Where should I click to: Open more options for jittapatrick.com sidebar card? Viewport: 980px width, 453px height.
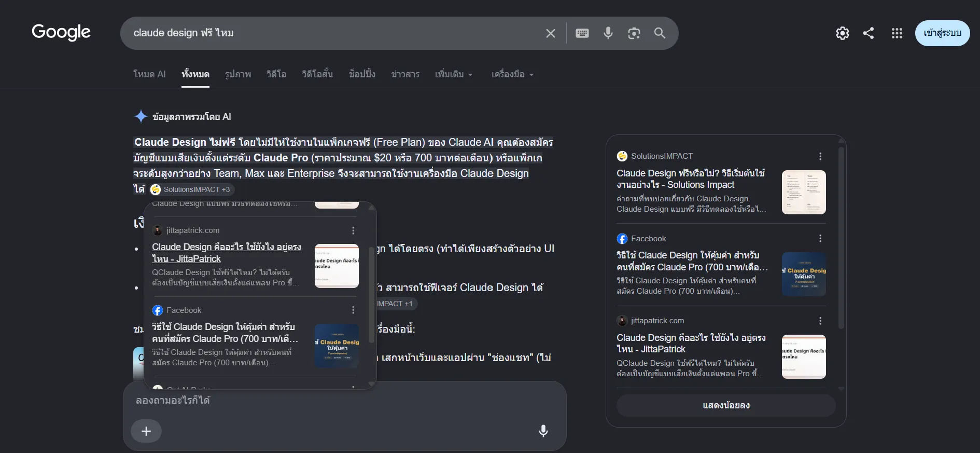(820, 321)
